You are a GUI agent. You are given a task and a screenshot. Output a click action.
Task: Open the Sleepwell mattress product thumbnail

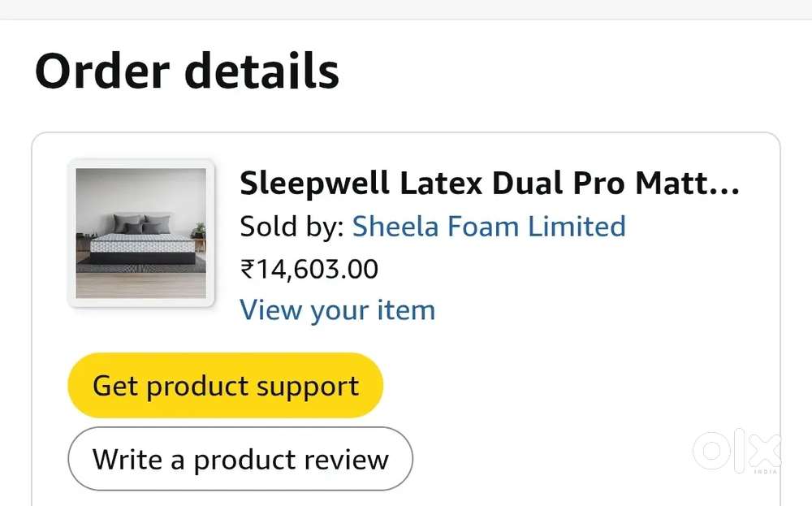[x=140, y=233]
